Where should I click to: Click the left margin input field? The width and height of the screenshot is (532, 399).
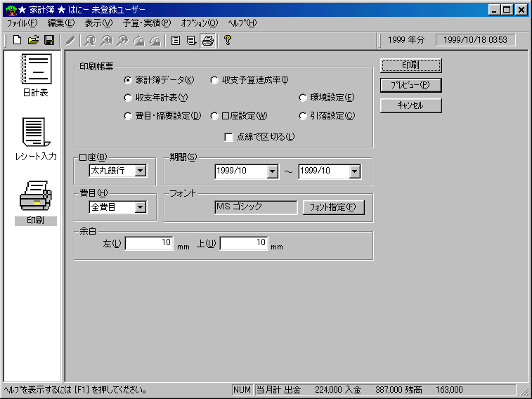tap(149, 243)
